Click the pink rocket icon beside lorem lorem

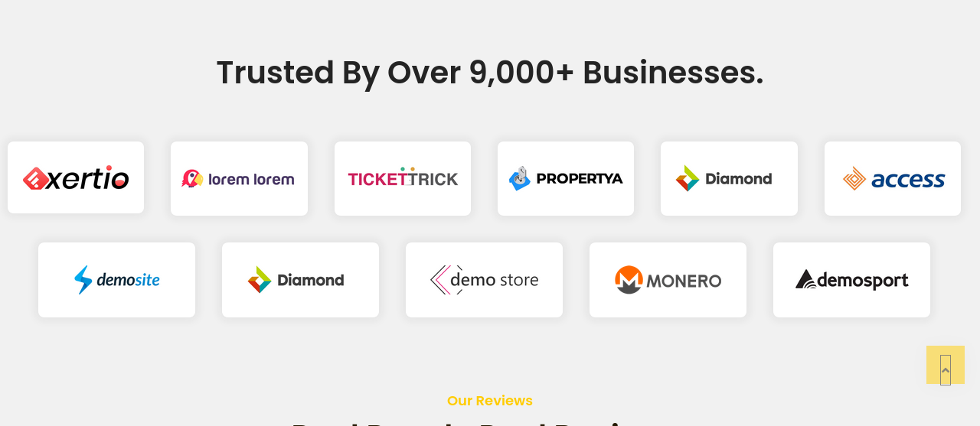(x=191, y=178)
